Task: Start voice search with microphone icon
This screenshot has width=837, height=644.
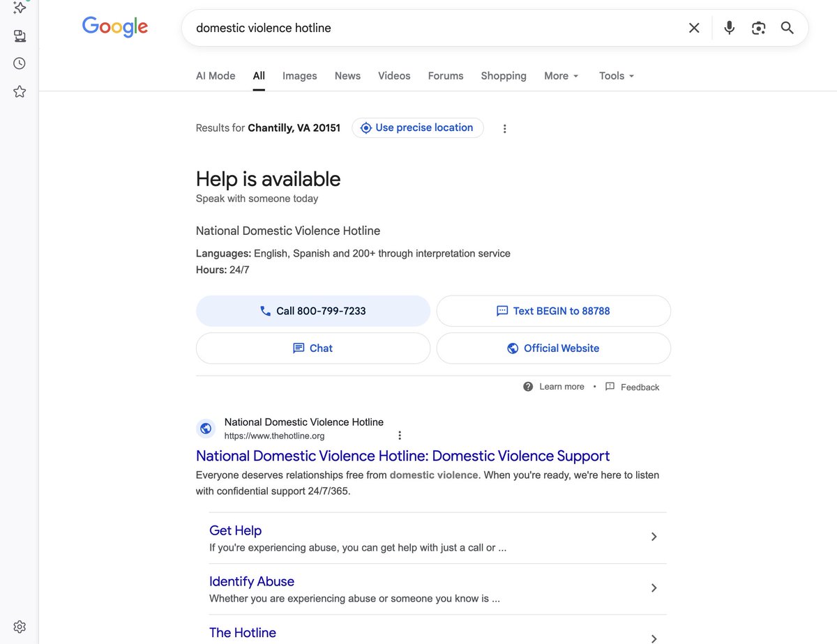Action: point(729,28)
